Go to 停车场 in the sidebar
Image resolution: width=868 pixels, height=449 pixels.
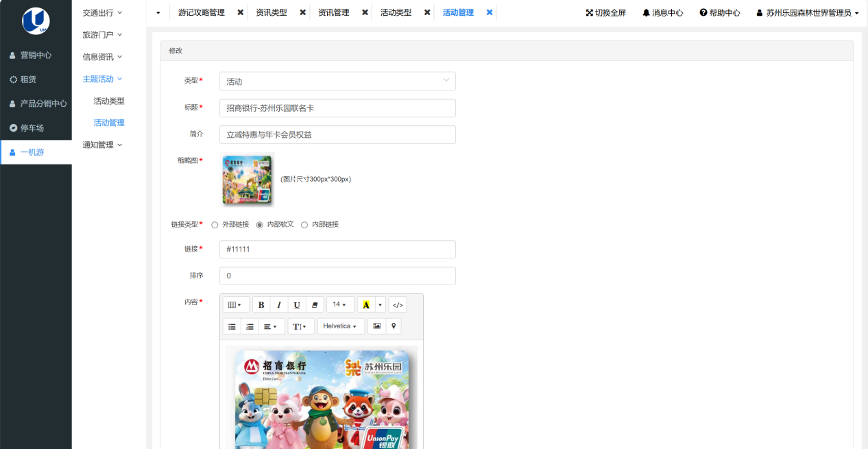click(x=36, y=128)
